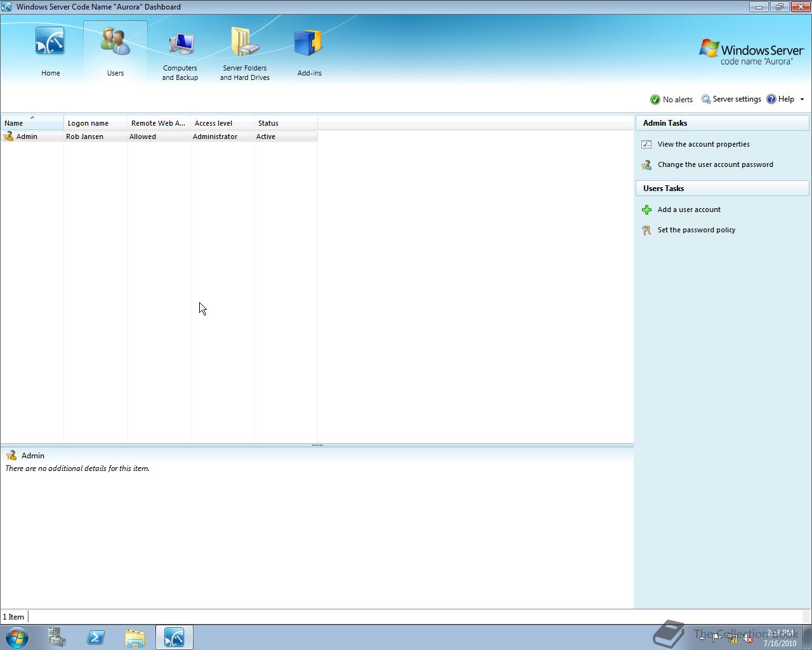Click the Administrator access level cell

click(x=215, y=136)
